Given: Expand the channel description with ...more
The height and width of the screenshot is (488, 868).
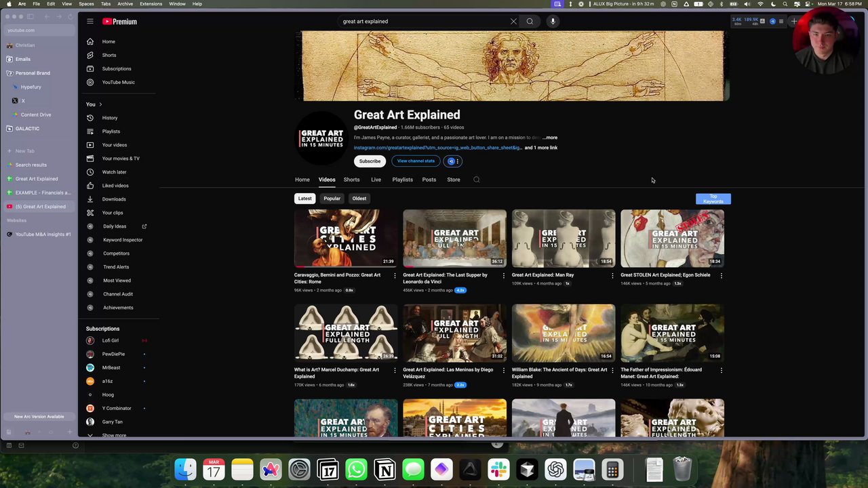Looking at the screenshot, I should 550,138.
